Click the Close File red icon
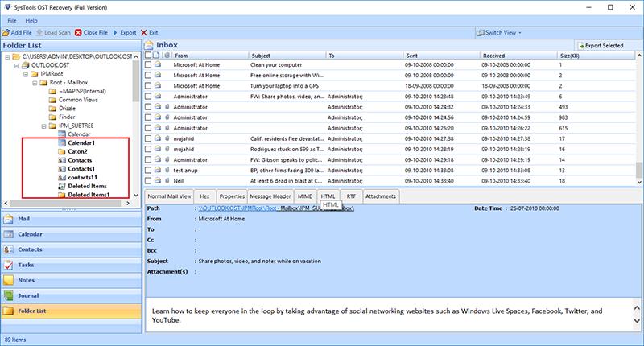 [78, 32]
